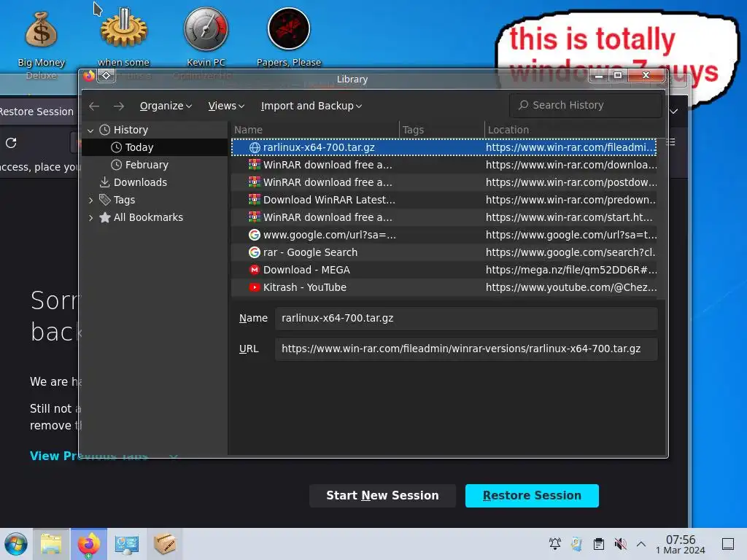Image resolution: width=747 pixels, height=560 pixels.
Task: Focus the Search History field
Action: [586, 105]
